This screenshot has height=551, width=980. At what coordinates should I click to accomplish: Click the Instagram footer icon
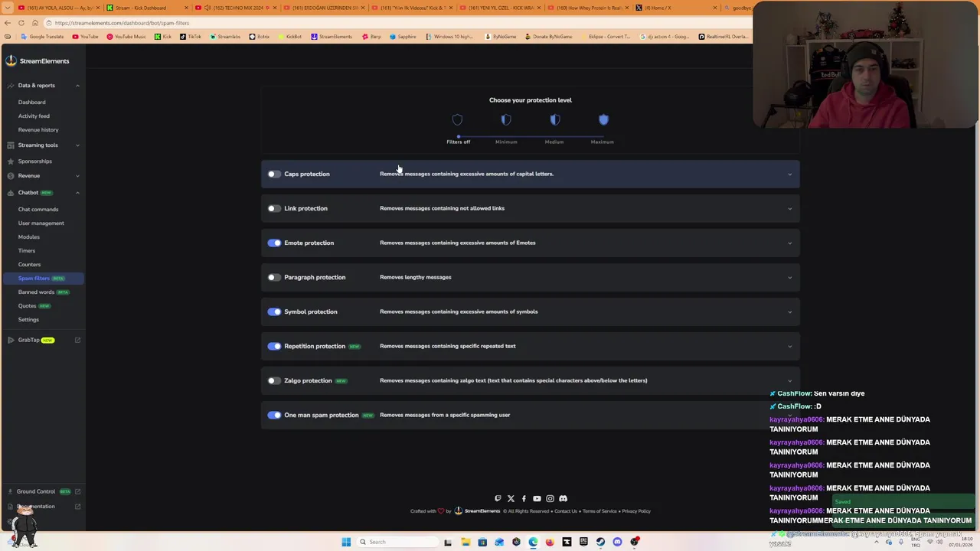point(550,499)
